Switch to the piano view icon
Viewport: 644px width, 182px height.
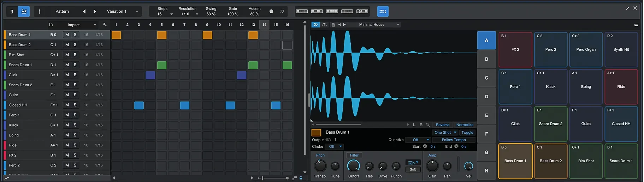pos(12,11)
